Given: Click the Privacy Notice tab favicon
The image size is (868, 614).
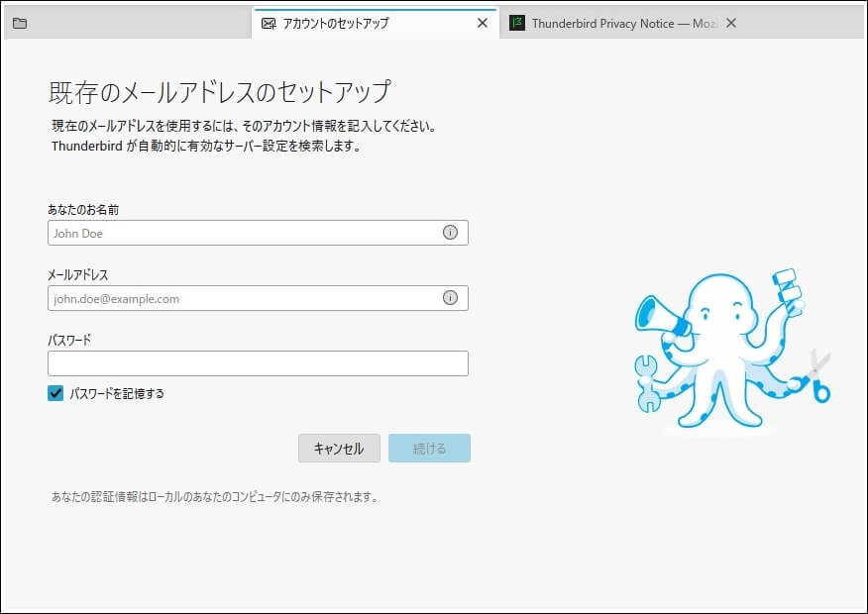Looking at the screenshot, I should pyautogui.click(x=517, y=23).
